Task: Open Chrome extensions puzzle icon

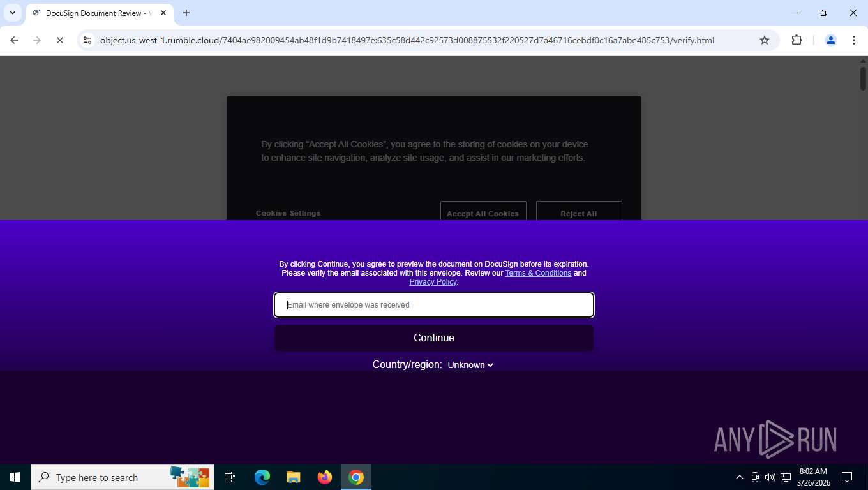Action: click(797, 40)
